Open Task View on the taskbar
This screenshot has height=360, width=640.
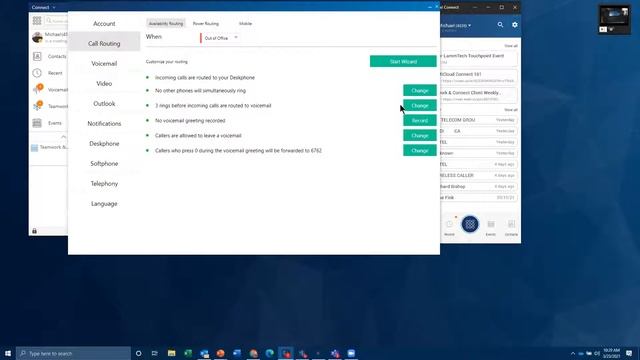point(155,353)
